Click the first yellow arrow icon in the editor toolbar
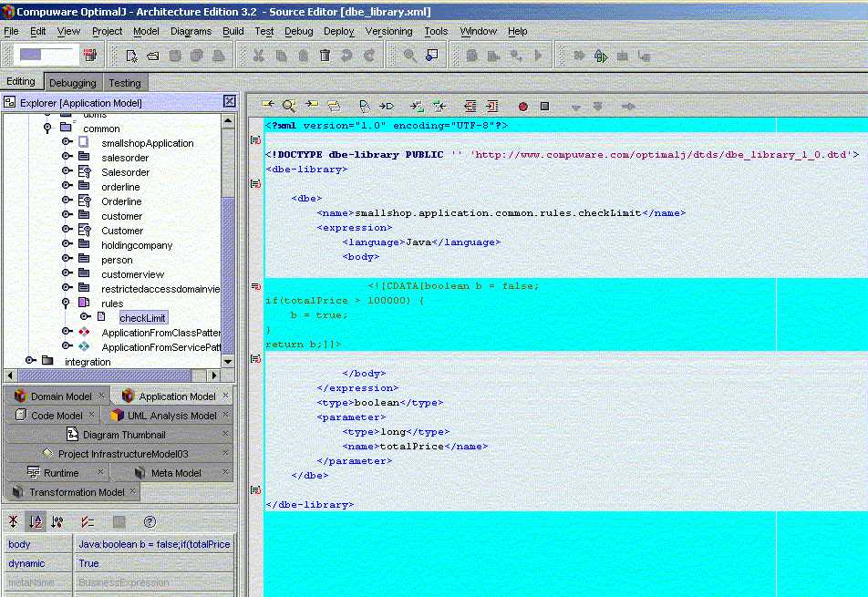The width and height of the screenshot is (868, 597). click(268, 105)
